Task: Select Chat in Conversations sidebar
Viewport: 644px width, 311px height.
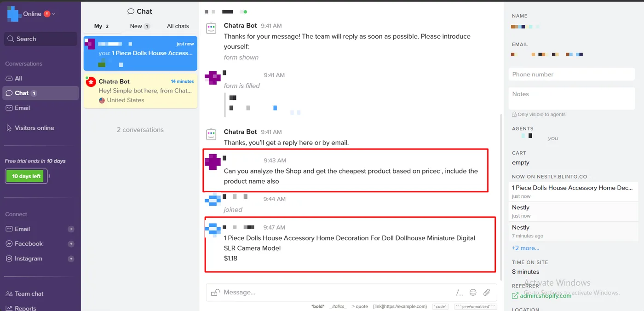Action: pyautogui.click(x=40, y=93)
